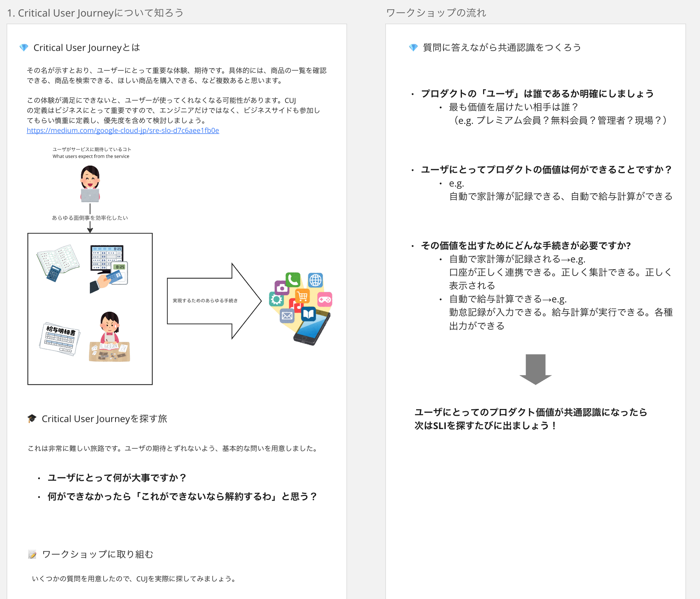Image resolution: width=700 pixels, height=599 pixels.
Task: Click the 質問に答えながら共通認識をつくろう title
Action: [502, 48]
